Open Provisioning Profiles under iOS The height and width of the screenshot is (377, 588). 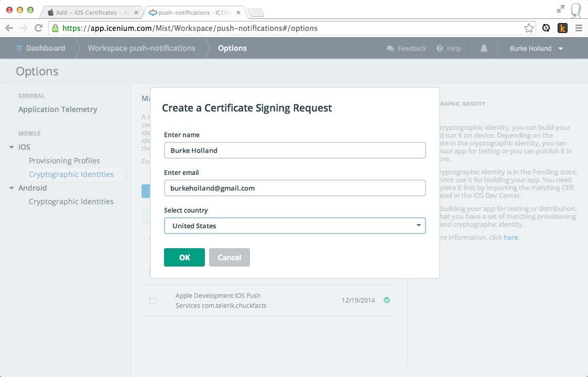[x=64, y=161]
